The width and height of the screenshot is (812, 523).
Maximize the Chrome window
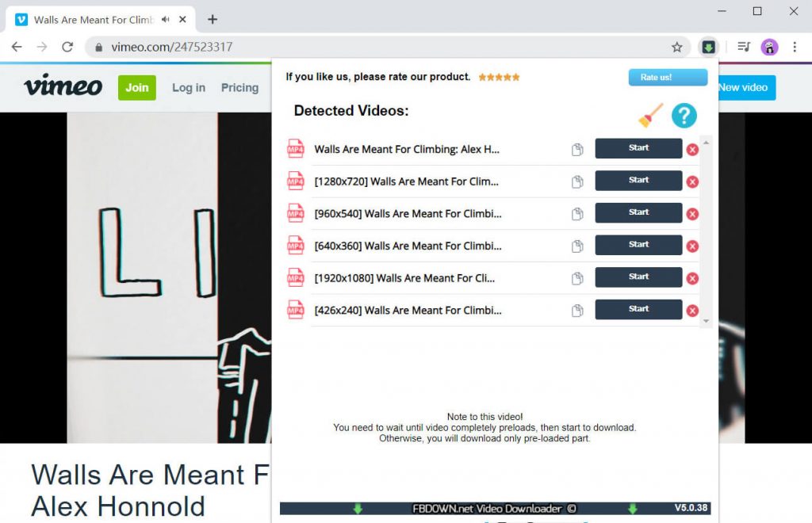click(x=757, y=11)
